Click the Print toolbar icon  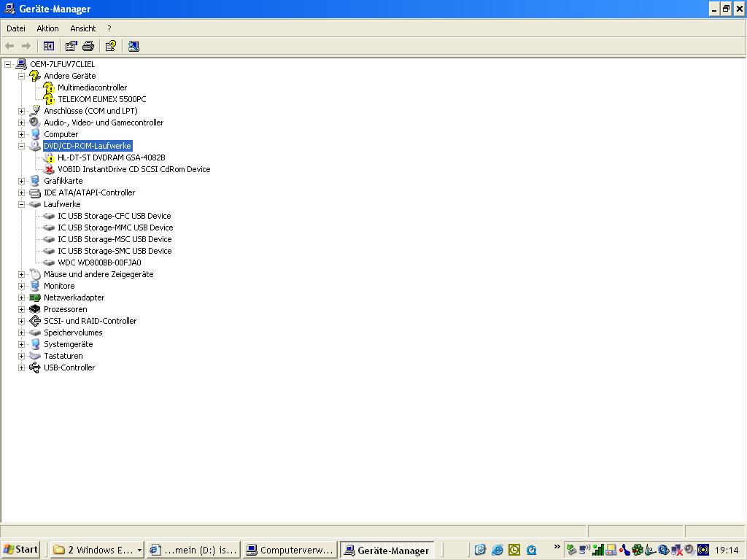click(88, 46)
